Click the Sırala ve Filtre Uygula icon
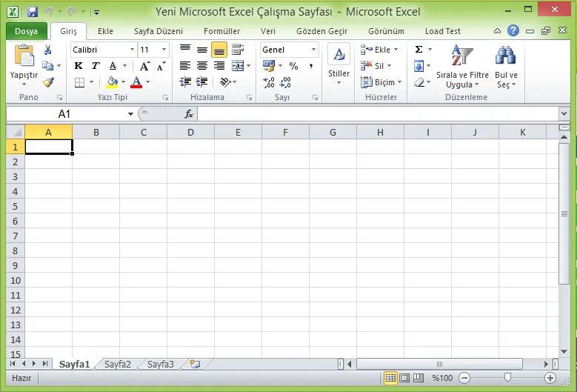The height and width of the screenshot is (392, 577). 461,57
